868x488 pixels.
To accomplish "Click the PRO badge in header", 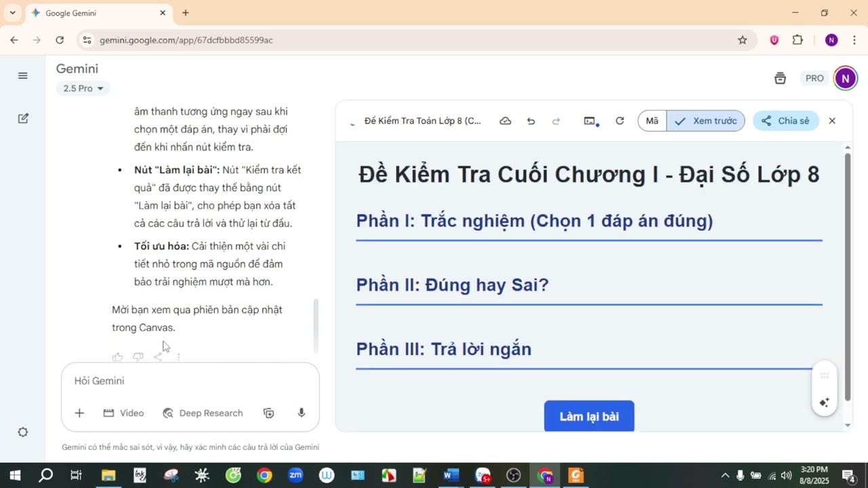I will [814, 79].
